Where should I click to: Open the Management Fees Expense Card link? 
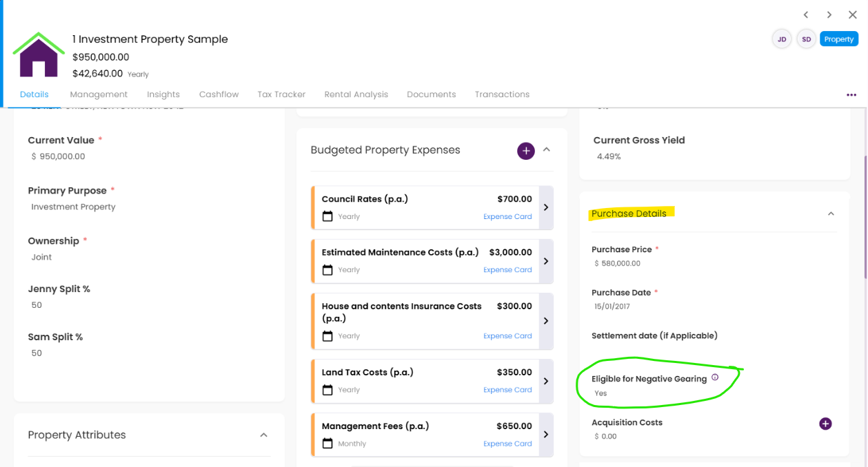(507, 444)
